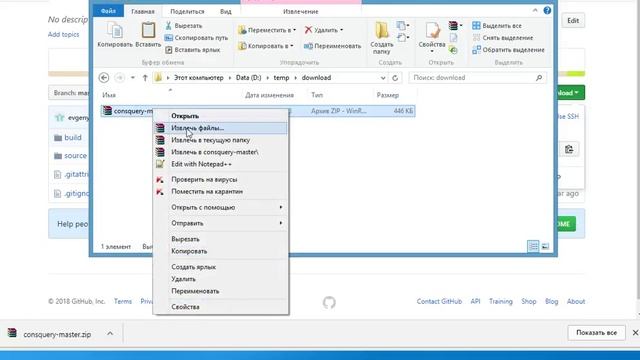
Task: Click the Explorer up-one-level arrow
Action: click(x=145, y=78)
